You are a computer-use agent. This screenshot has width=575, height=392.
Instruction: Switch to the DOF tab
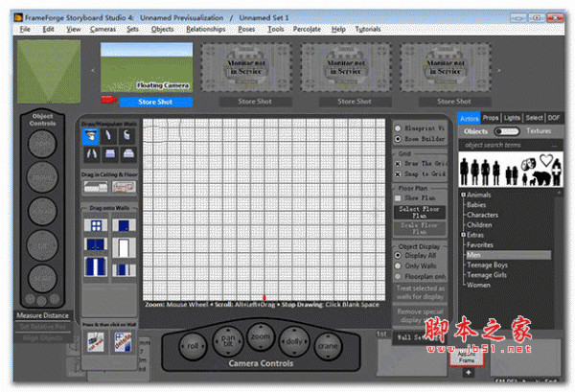tap(554, 118)
